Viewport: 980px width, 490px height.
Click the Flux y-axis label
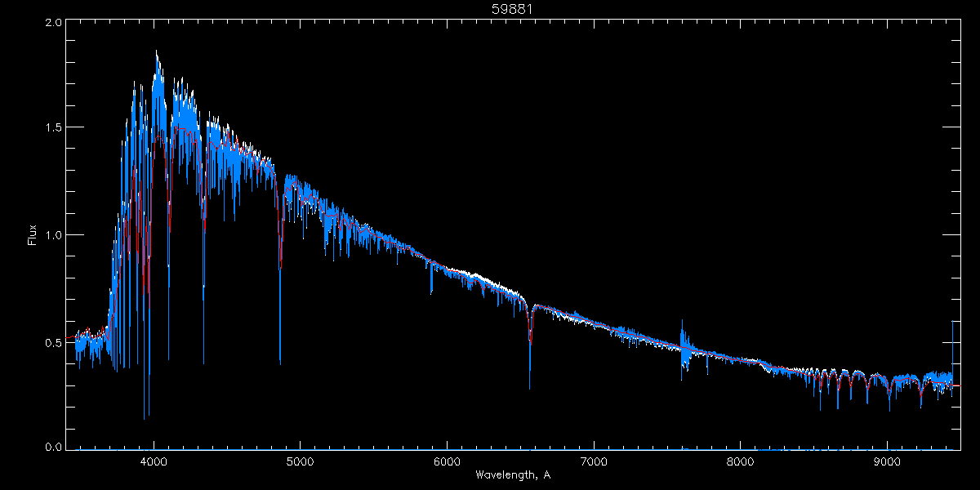coord(33,234)
